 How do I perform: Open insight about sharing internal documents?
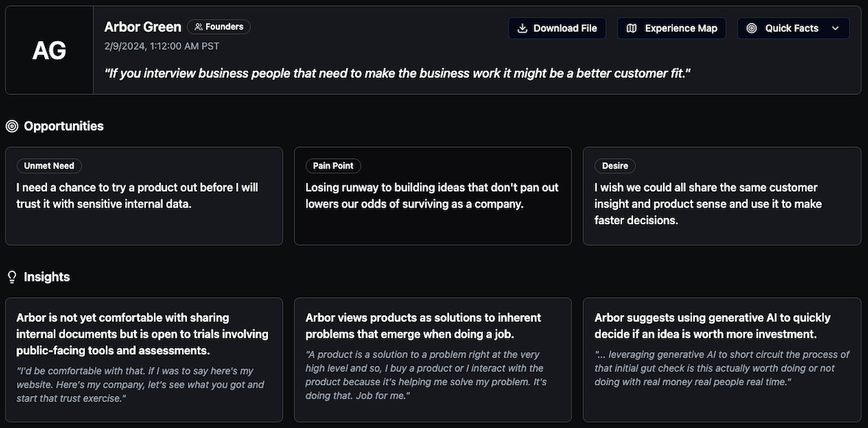(144, 360)
